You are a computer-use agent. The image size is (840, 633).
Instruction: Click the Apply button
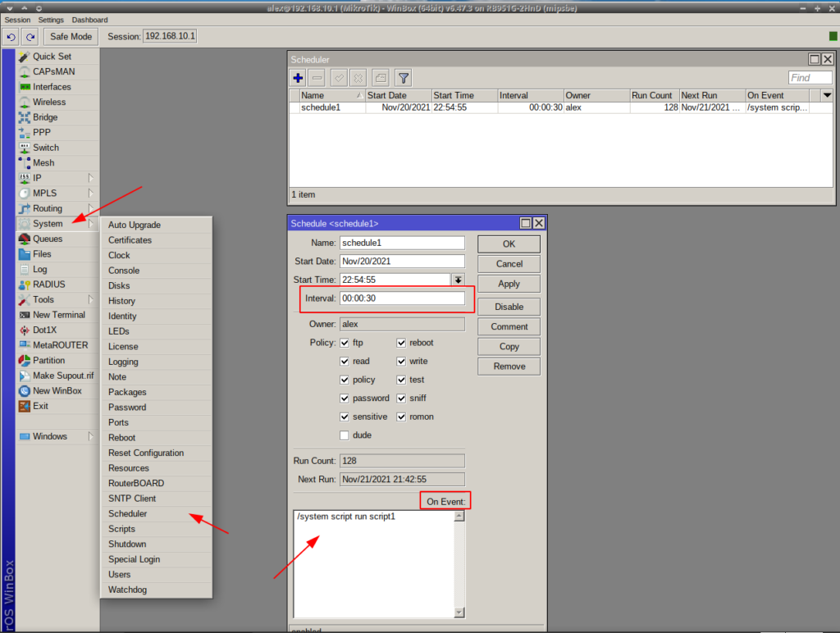click(x=509, y=284)
